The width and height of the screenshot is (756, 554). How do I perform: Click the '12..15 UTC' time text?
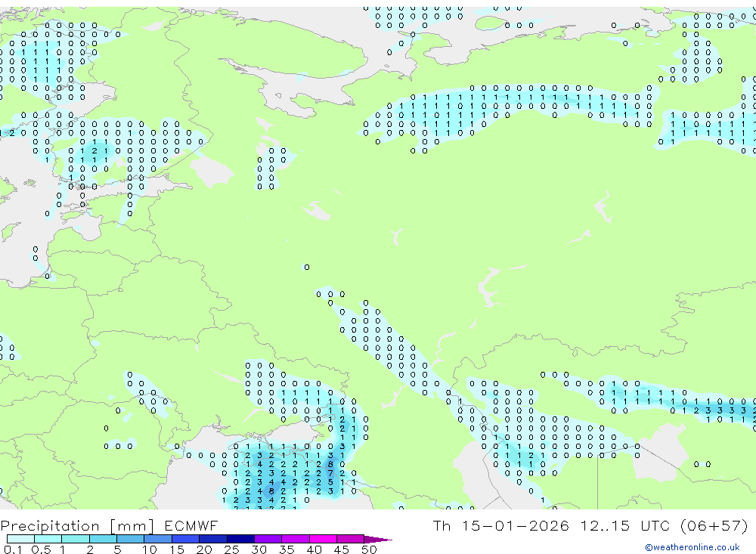627,525
